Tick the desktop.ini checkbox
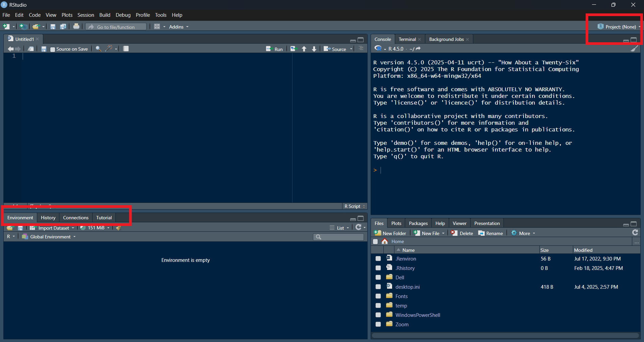644x342 pixels. click(x=378, y=287)
